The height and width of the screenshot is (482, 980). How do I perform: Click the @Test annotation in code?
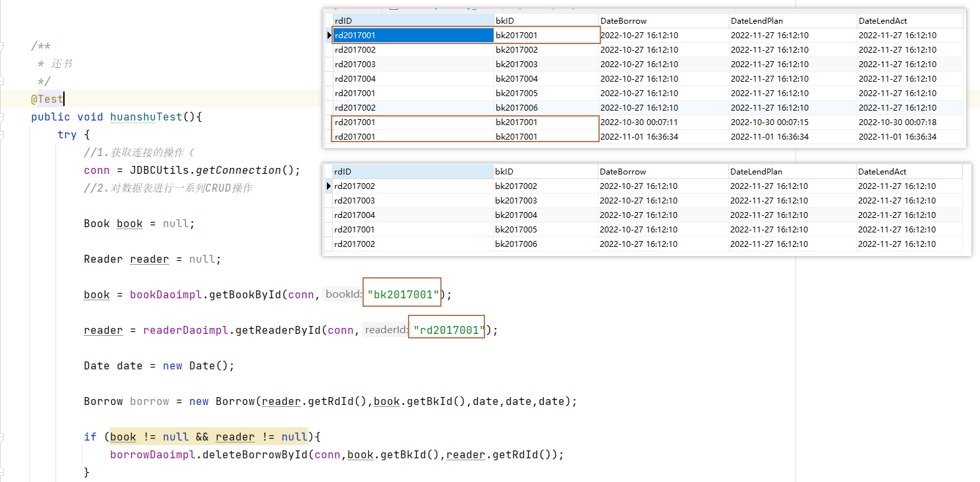point(47,99)
